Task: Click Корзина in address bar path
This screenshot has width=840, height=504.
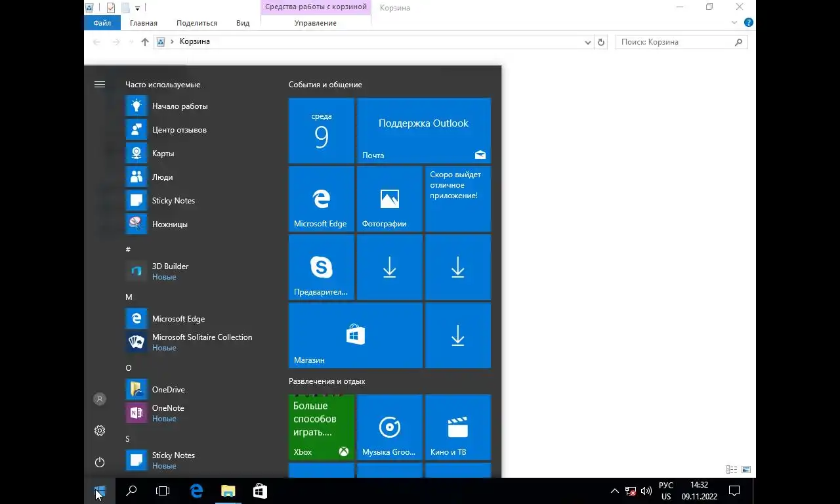Action: click(x=195, y=41)
